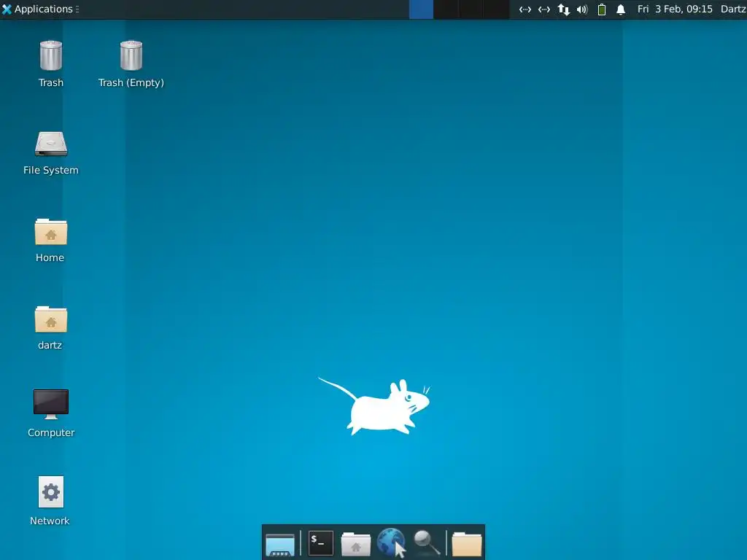Click Show Desktop in the dock
This screenshot has width=747, height=560.
point(280,544)
